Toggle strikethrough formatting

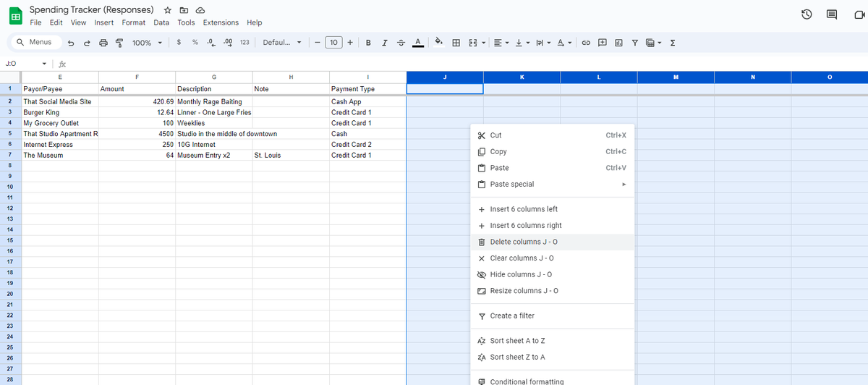pyautogui.click(x=401, y=43)
